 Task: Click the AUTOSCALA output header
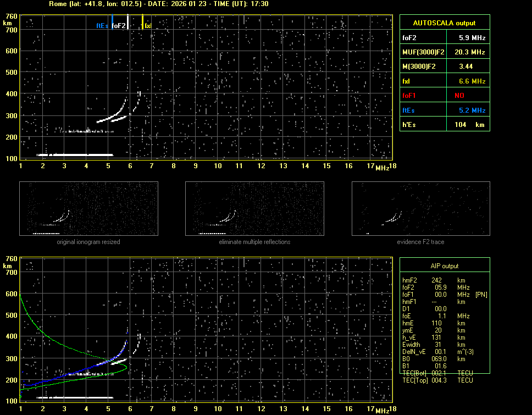[444, 23]
